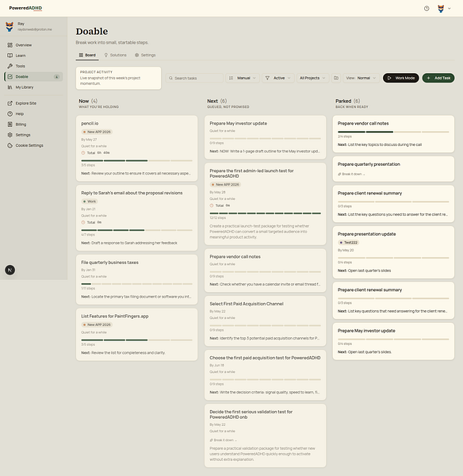463x476 pixels.
Task: Click the Add Task button
Action: (x=438, y=78)
